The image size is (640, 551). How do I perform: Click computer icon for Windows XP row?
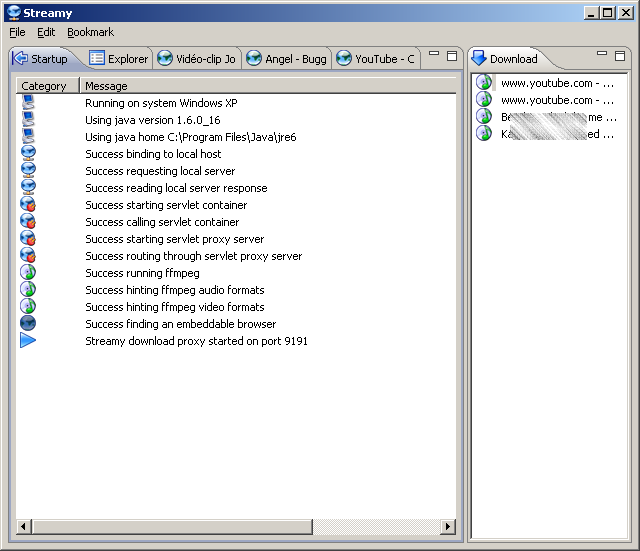point(28,102)
